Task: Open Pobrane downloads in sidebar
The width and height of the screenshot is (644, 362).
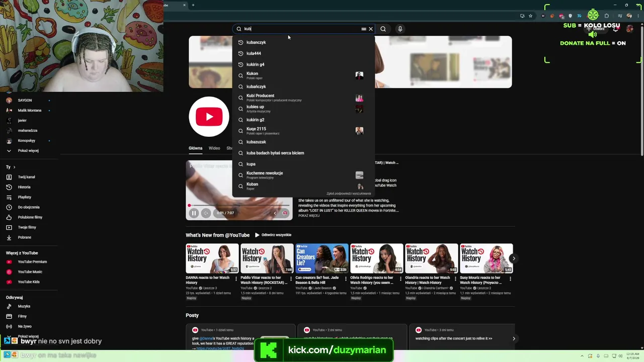Action: [x=29, y=237]
